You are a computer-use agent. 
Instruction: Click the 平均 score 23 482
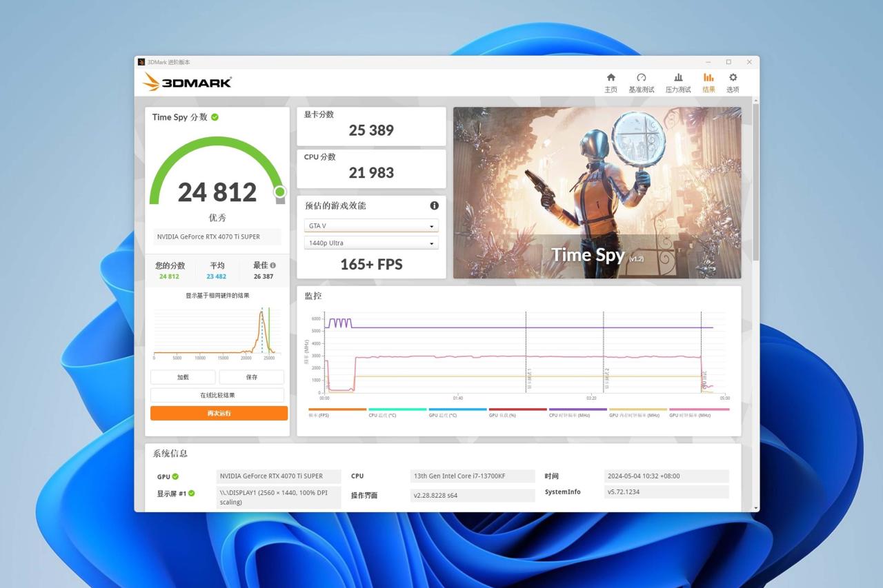[217, 276]
